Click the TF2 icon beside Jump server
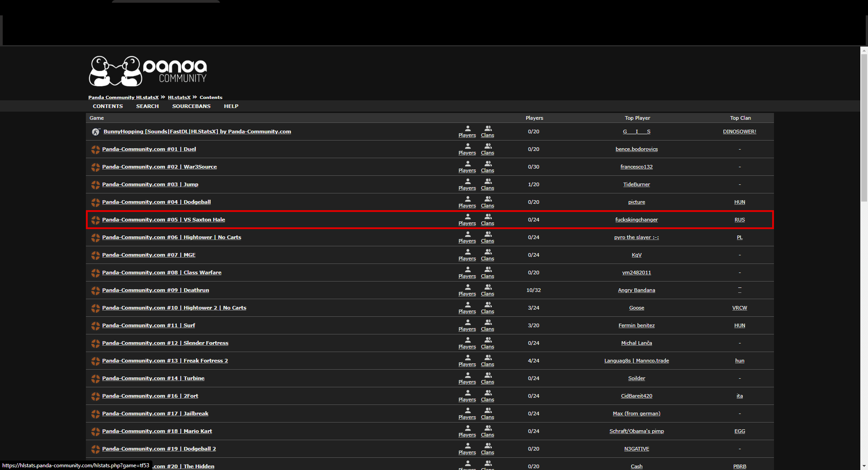Screen dimensions: 868x470 click(95, 185)
